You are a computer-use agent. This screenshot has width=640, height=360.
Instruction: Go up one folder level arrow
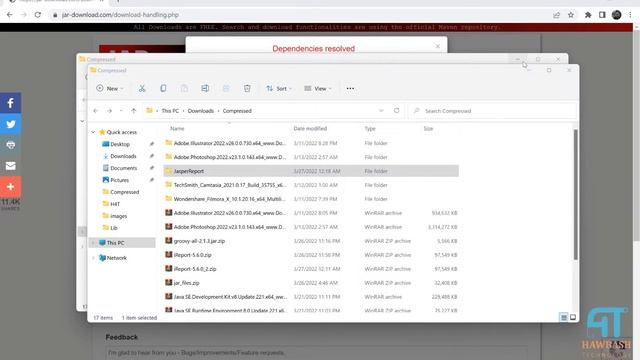133,111
